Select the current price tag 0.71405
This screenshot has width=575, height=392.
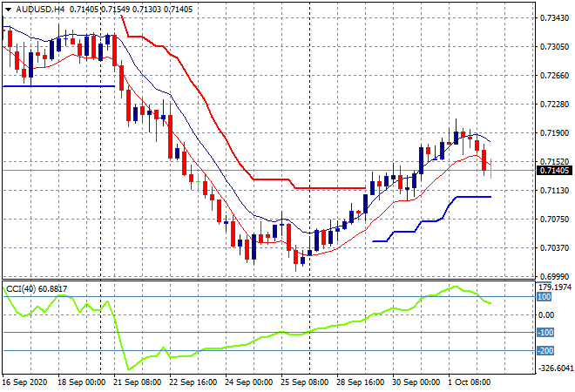pos(554,170)
